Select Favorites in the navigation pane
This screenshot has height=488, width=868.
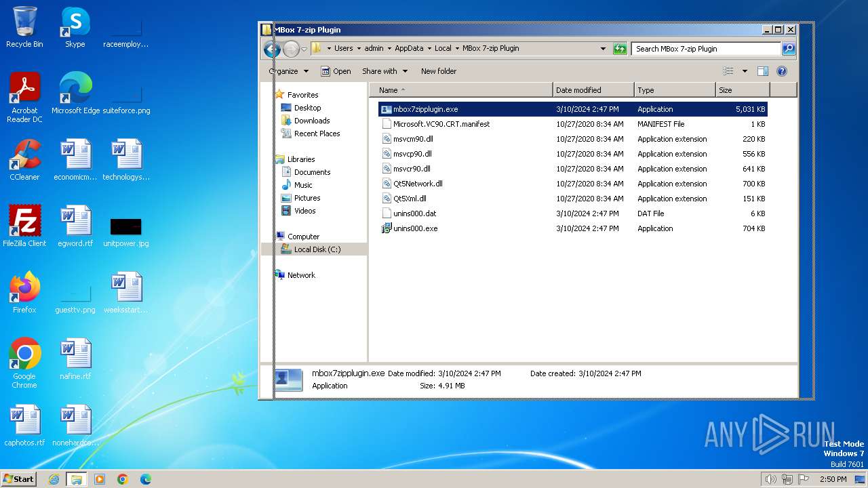pos(302,95)
